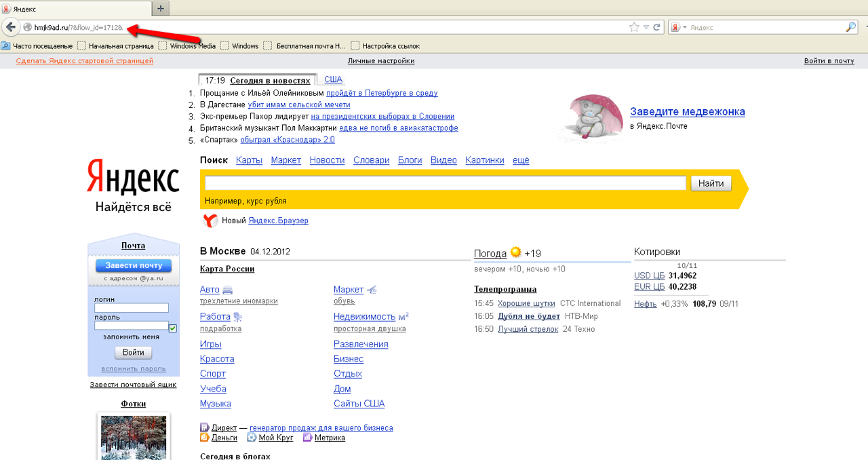Click the Яндекс.Браузер round icon
Viewport: 868px width, 460px height.
click(210, 221)
